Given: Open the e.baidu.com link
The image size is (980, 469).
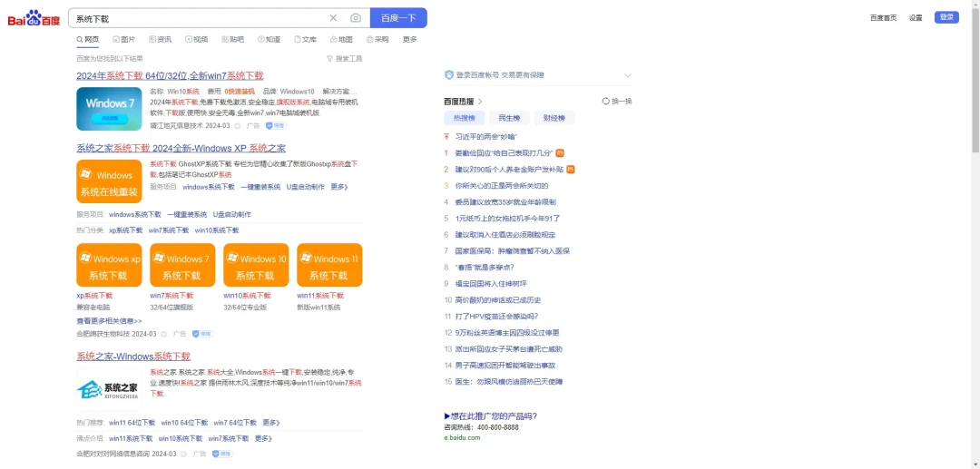Looking at the screenshot, I should click(463, 438).
